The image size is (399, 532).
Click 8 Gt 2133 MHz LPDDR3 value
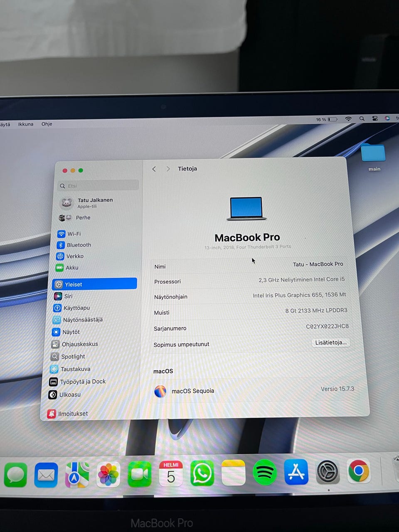(316, 310)
